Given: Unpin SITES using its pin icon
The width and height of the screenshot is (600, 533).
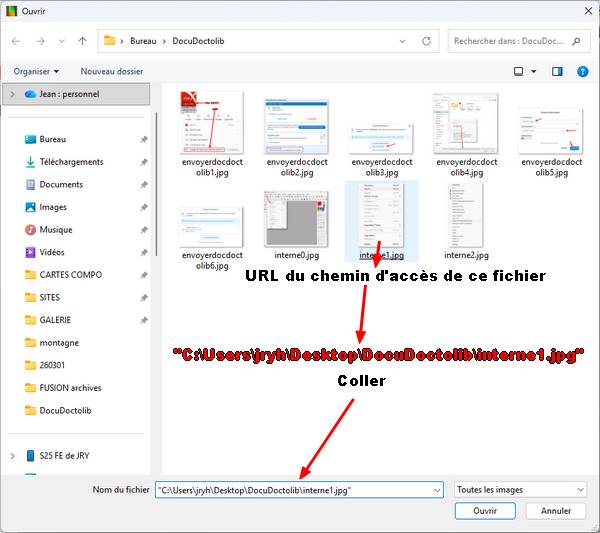Looking at the screenshot, I should click(144, 297).
